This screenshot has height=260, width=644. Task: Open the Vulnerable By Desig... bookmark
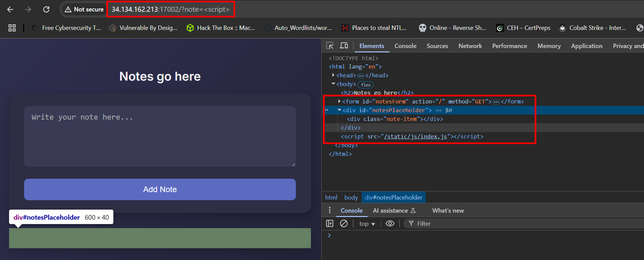[x=143, y=28]
